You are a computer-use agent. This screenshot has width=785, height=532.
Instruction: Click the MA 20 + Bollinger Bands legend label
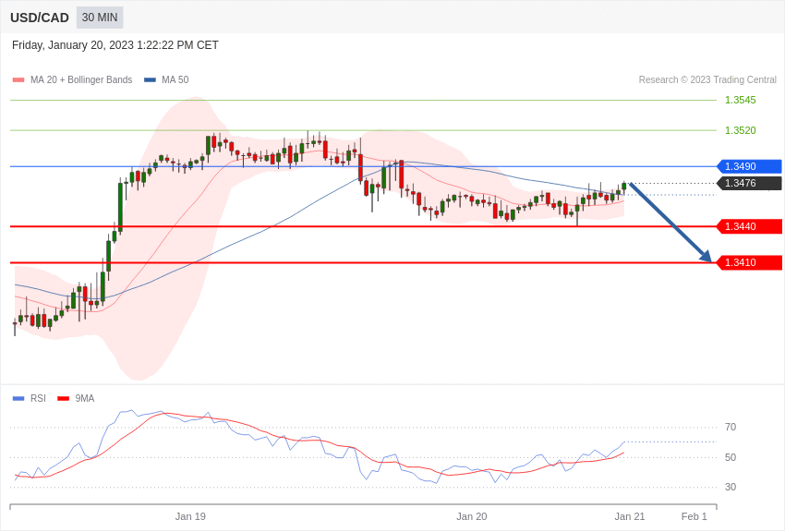click(x=81, y=79)
